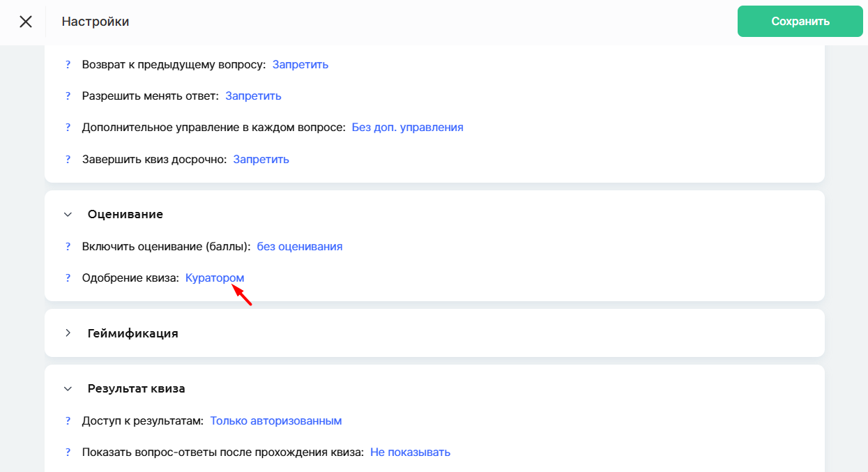Click the green Сохранить button

coord(800,22)
